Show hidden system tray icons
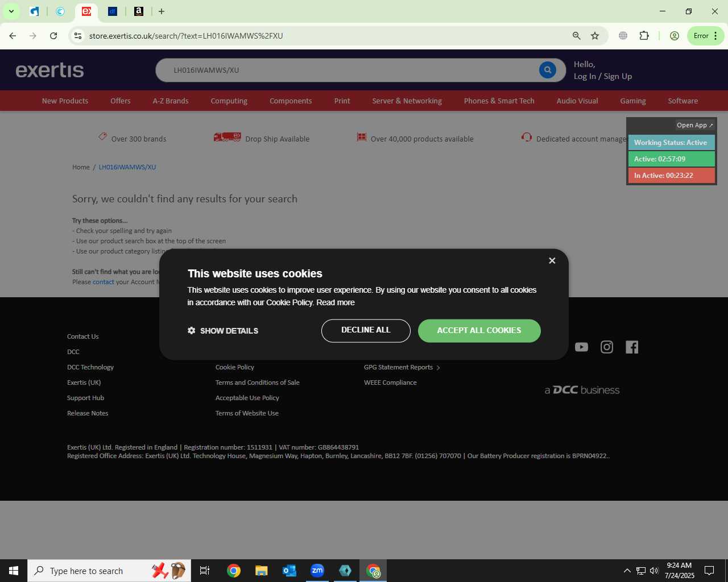The width and height of the screenshot is (728, 582). click(627, 571)
